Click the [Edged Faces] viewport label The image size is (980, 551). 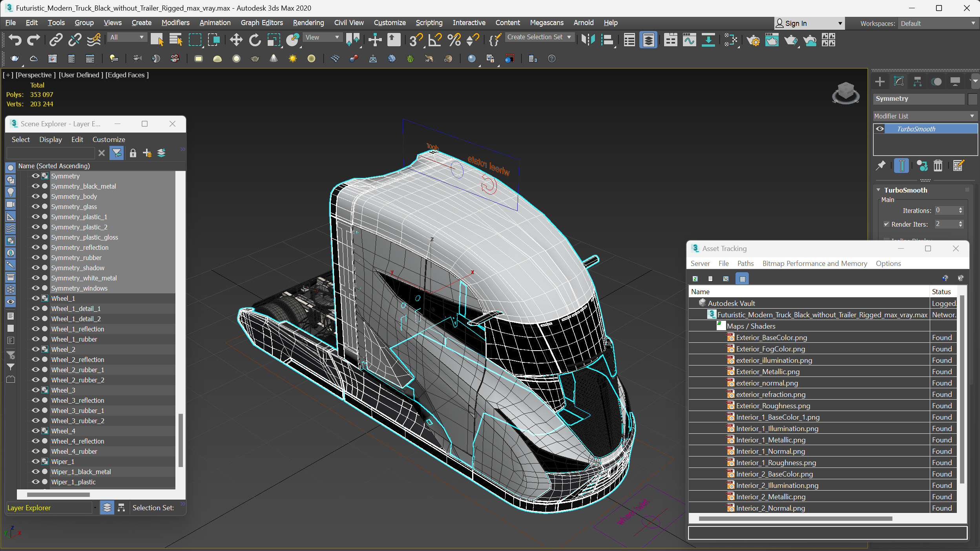(127, 75)
